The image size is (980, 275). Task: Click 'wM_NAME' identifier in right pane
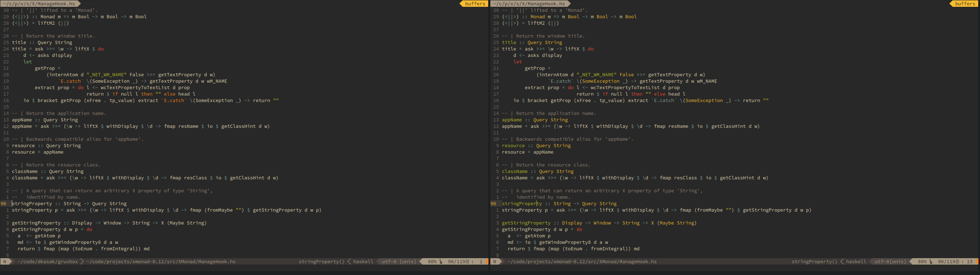pyautogui.click(x=707, y=81)
